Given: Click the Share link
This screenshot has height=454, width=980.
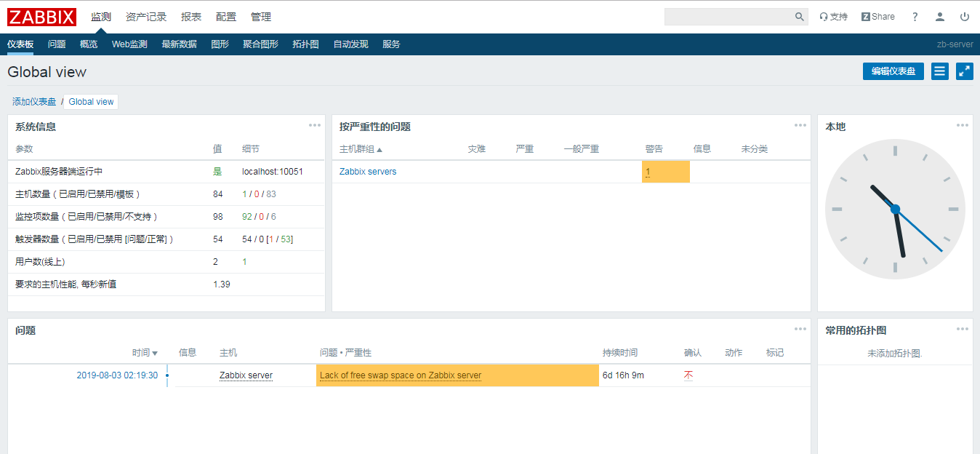Looking at the screenshot, I should tap(878, 17).
